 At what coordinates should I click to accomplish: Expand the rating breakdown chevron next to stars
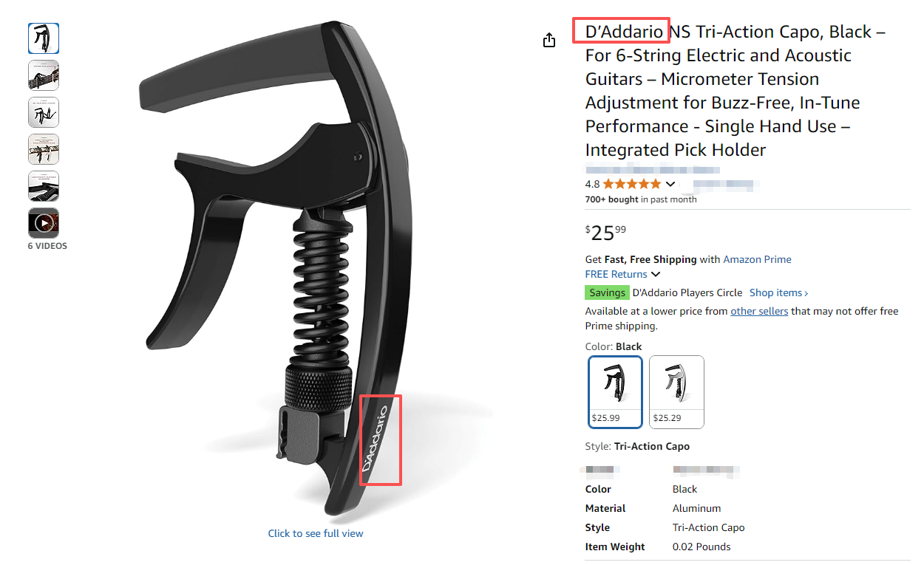coord(670,184)
